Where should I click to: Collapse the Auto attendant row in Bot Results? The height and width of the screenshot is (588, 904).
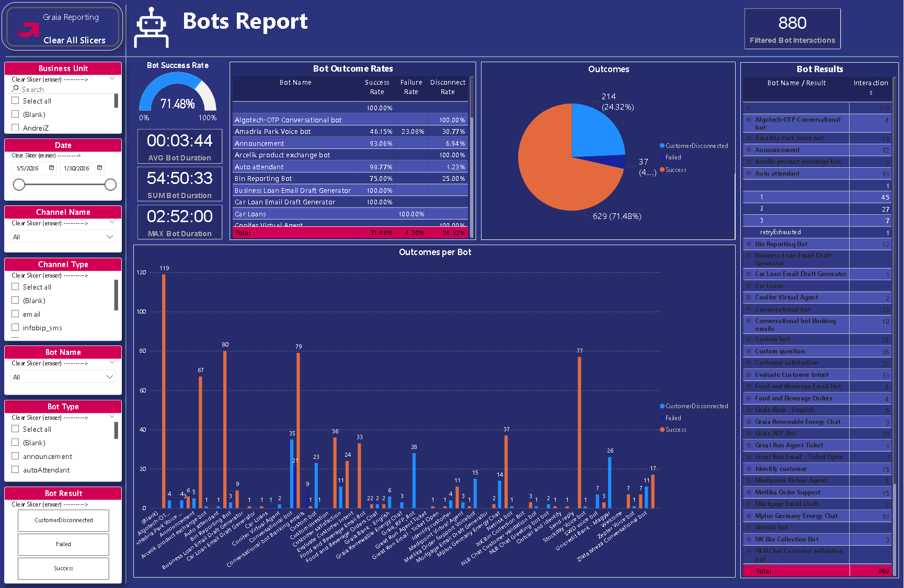click(x=749, y=174)
